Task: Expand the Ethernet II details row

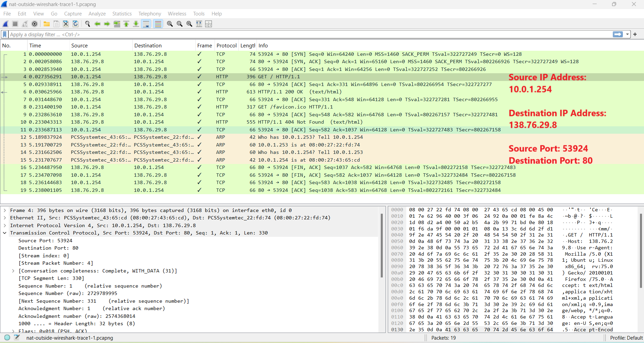Action: point(5,218)
